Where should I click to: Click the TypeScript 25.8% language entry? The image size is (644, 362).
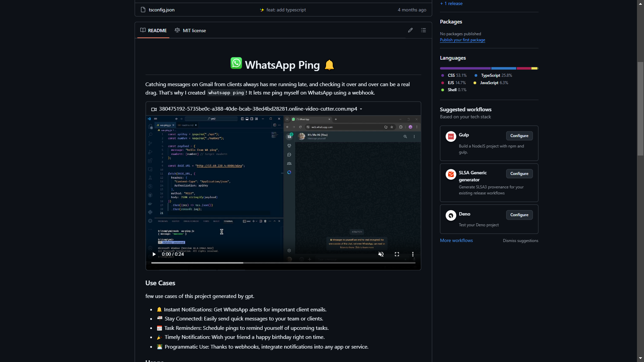point(493,75)
